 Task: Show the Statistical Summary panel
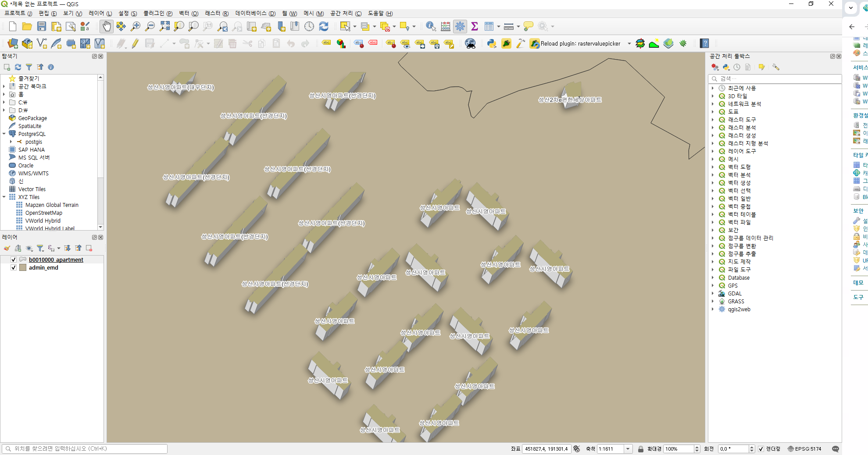click(x=474, y=26)
